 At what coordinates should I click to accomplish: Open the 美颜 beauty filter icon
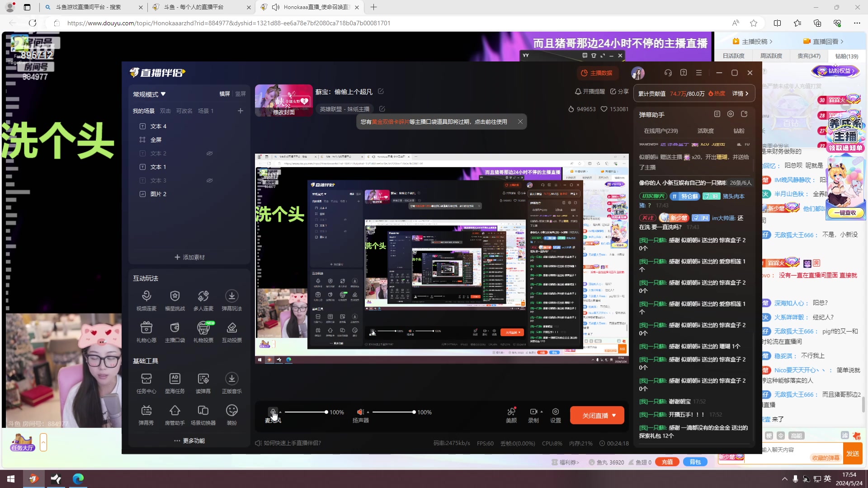511,412
